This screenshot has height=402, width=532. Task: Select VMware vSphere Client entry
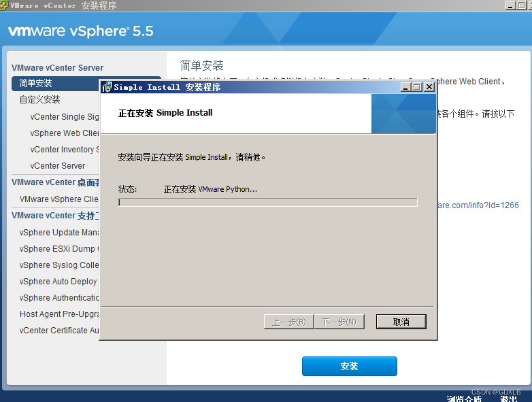pyautogui.click(x=59, y=199)
